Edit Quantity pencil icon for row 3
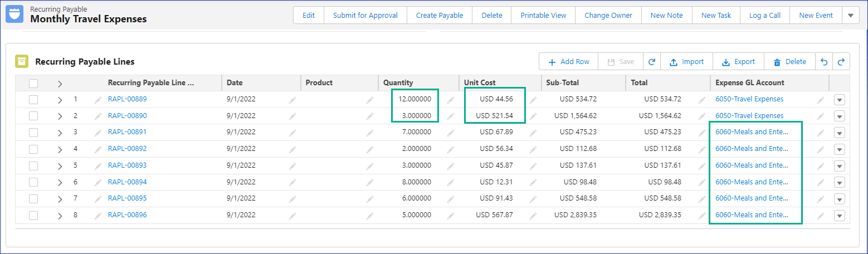868x254 pixels. [451, 133]
